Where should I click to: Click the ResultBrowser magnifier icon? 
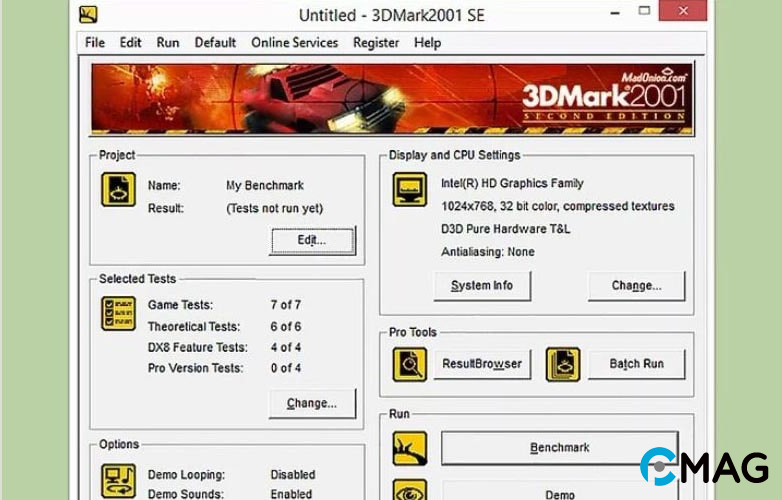409,364
